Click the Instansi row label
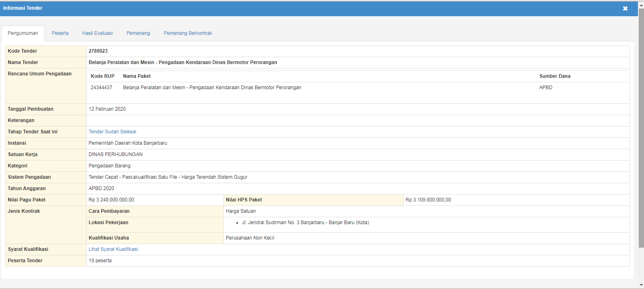644x289 pixels. (17, 143)
